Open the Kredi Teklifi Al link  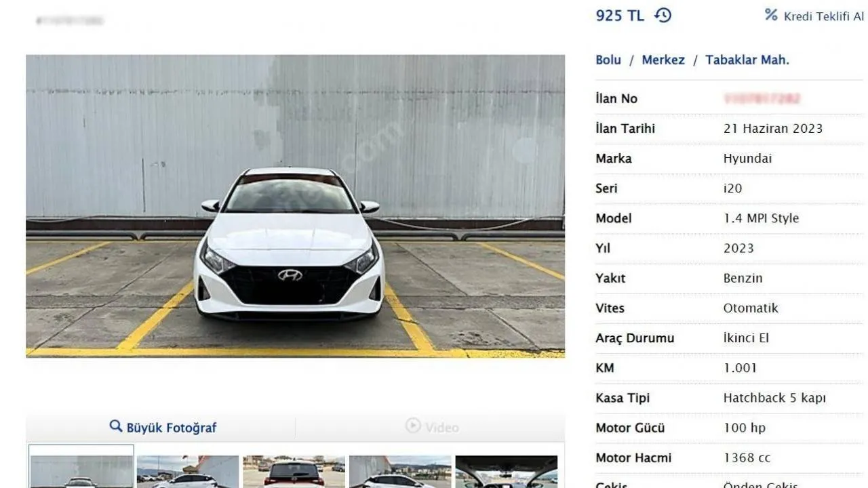823,16
